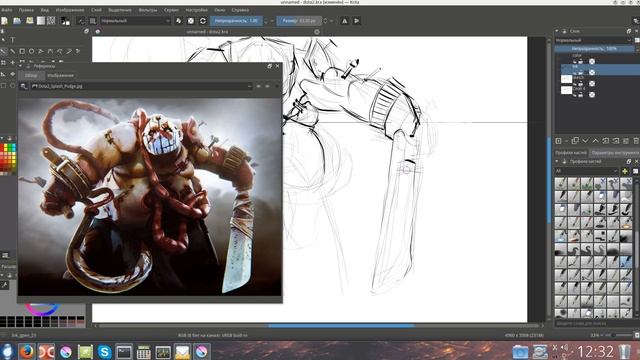Open the Фильтры menu
Image resolution: width=640 pixels, height=360 pixels.
[148, 10]
